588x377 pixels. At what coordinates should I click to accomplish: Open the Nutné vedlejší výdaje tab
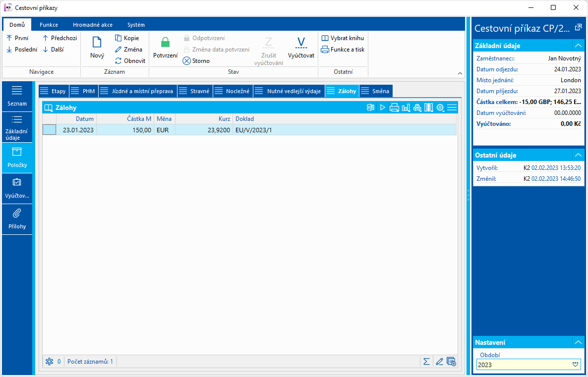[289, 91]
